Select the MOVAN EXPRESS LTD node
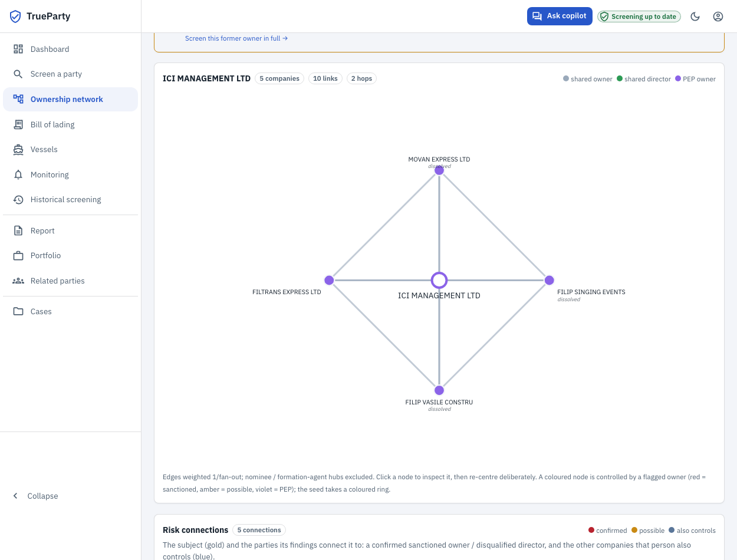The height and width of the screenshot is (560, 737). point(439,170)
